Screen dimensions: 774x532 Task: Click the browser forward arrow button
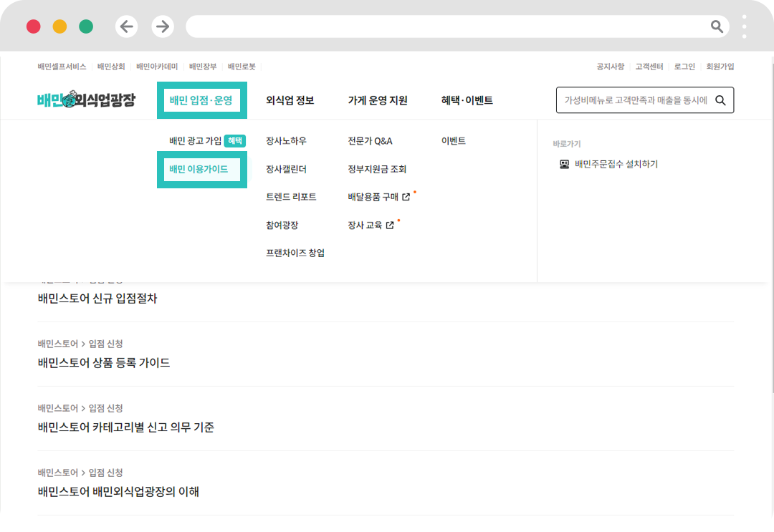(x=163, y=26)
